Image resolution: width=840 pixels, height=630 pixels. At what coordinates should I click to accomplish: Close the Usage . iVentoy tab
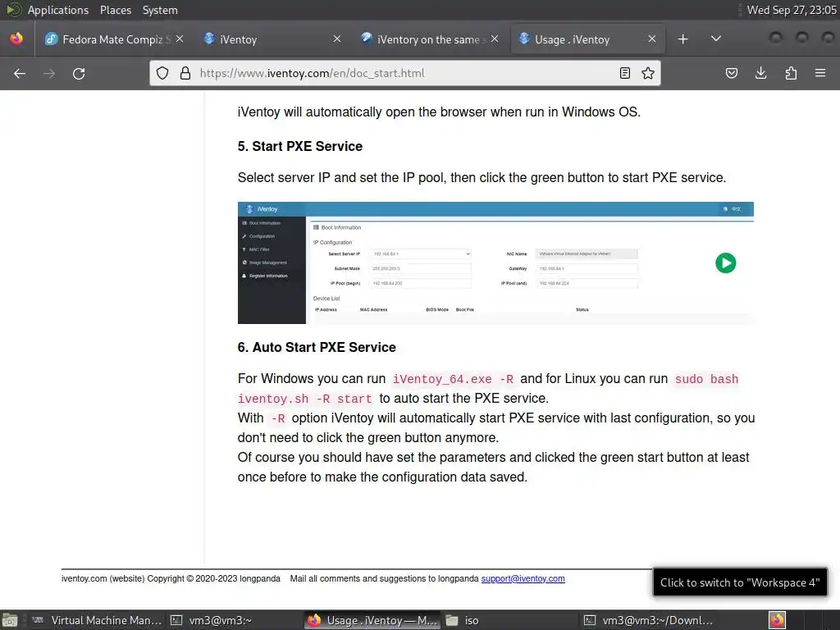652,39
